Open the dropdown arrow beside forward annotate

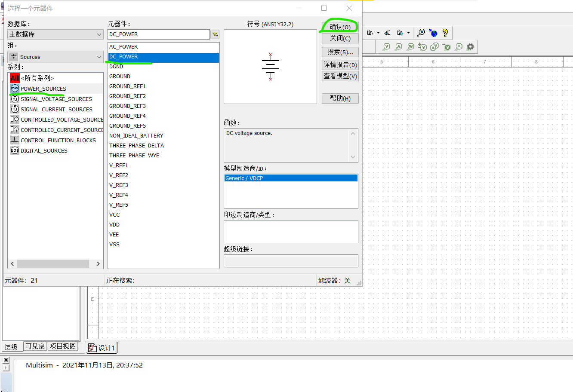click(x=408, y=33)
